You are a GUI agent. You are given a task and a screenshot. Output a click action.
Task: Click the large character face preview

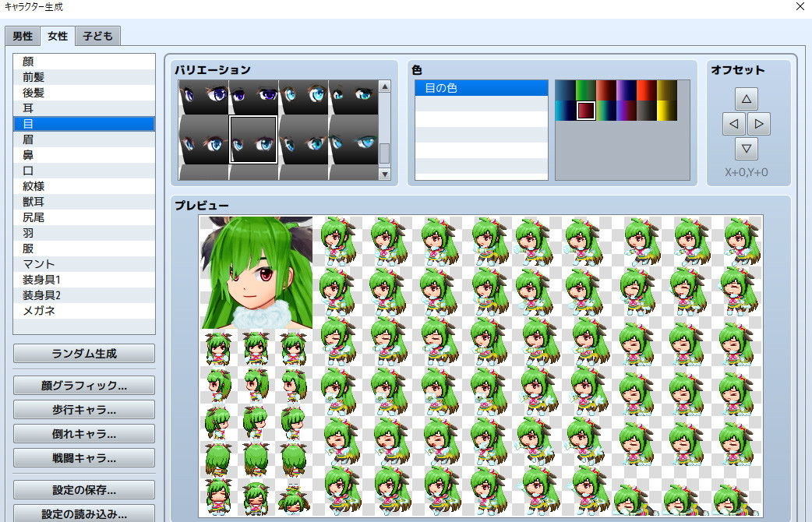257,271
